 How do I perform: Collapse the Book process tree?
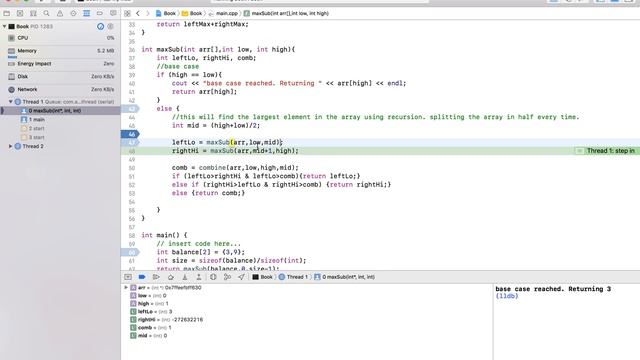click(4, 26)
